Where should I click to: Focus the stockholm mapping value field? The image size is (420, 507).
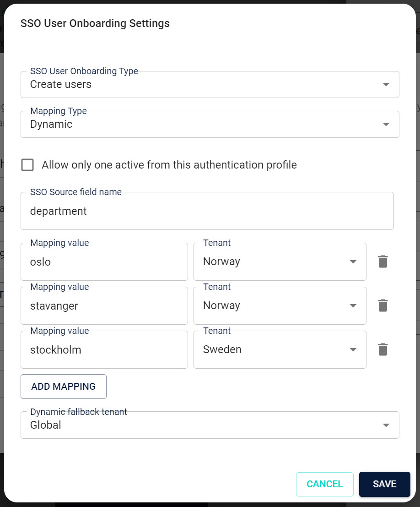pyautogui.click(x=104, y=349)
